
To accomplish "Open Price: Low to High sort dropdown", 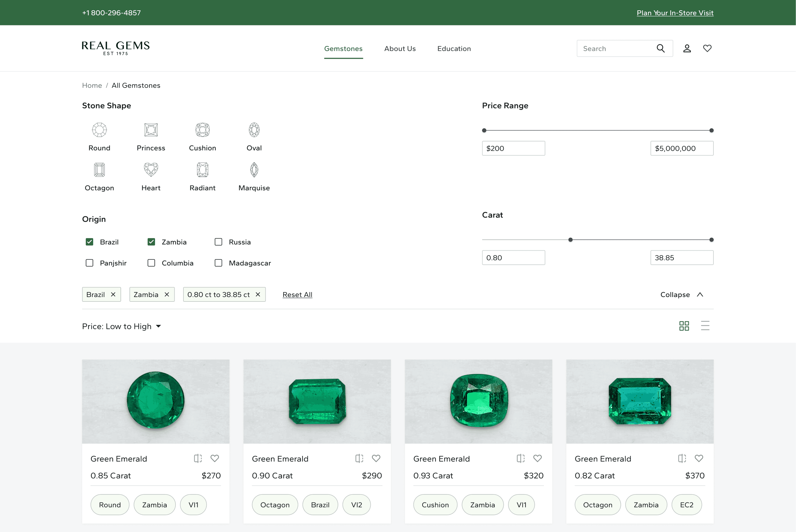I will coord(122,326).
